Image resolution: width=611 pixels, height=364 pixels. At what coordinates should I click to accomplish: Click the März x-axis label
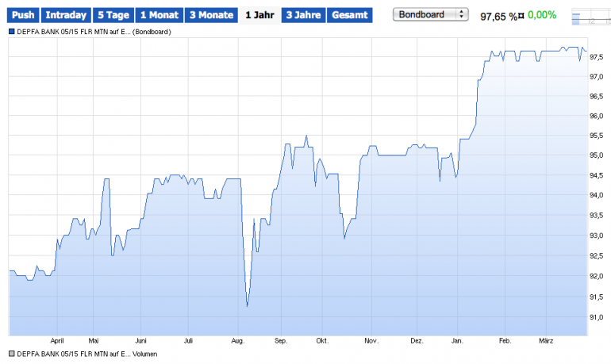[x=546, y=341]
